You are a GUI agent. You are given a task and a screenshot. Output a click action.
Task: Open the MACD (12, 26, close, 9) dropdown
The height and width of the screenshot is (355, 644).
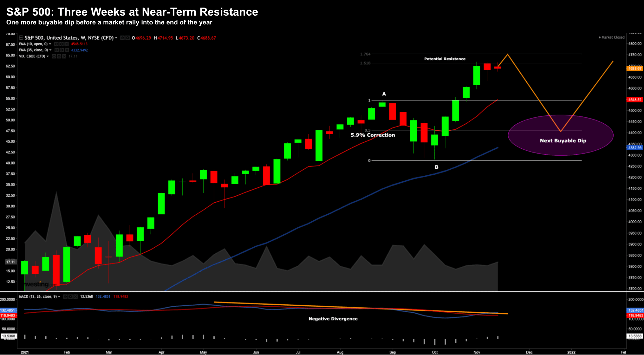click(59, 297)
